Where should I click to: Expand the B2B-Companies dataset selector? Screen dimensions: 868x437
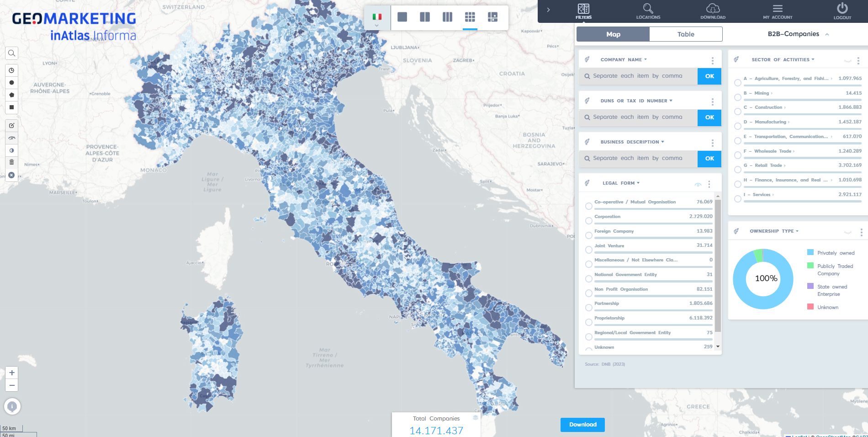(x=798, y=34)
